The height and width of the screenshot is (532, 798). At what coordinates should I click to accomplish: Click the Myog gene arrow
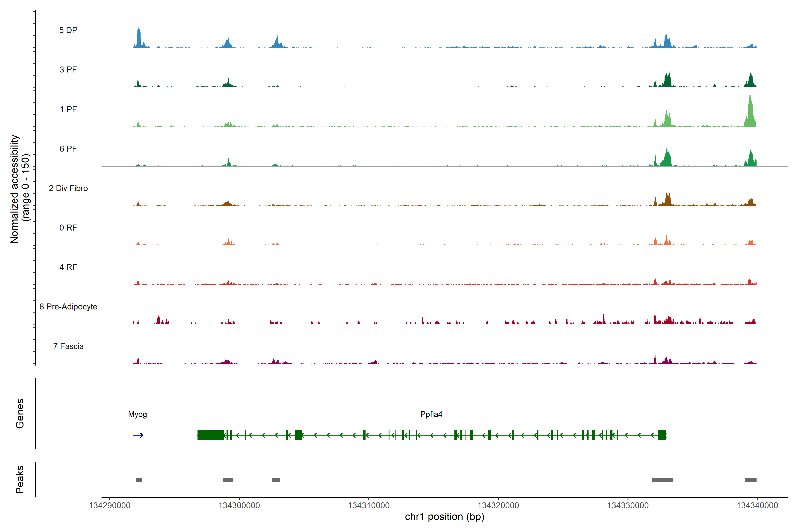pos(138,435)
